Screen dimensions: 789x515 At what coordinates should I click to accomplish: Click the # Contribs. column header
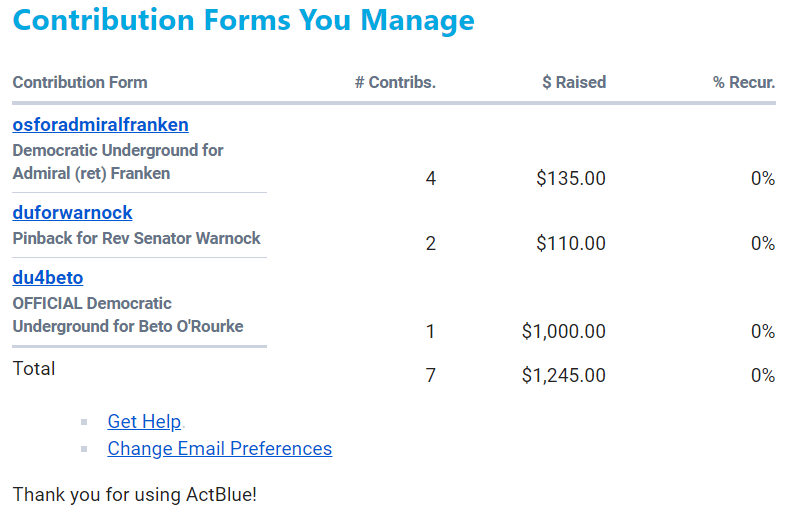point(395,83)
